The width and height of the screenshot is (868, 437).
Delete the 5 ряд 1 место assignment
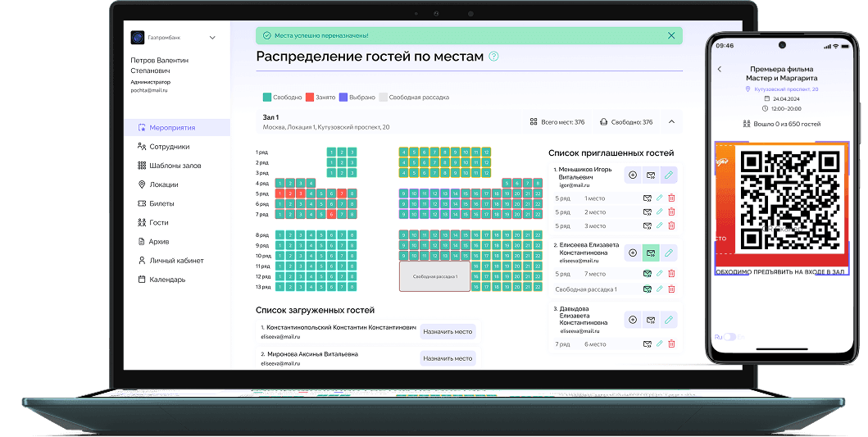coord(671,198)
